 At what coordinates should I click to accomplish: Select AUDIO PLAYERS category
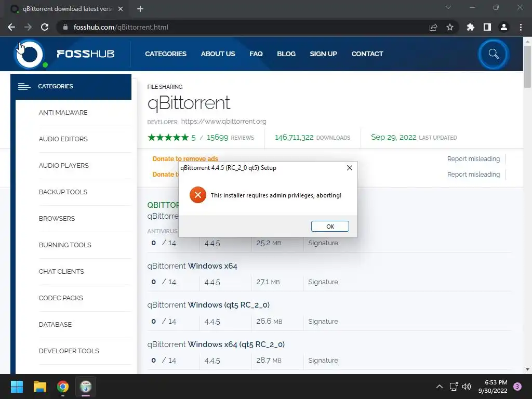[x=64, y=166]
